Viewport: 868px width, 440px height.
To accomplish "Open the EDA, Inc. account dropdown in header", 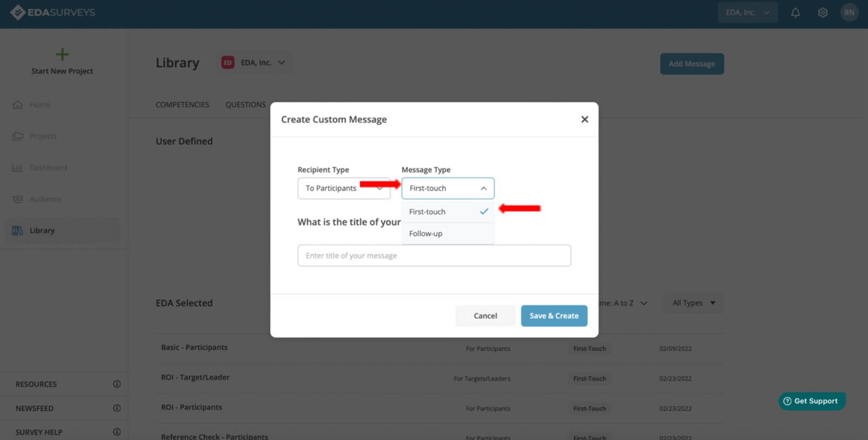I will 748,12.
